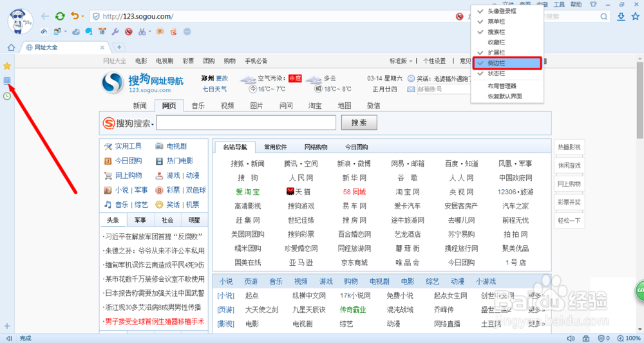Switch to 军事 news tab

(x=140, y=220)
